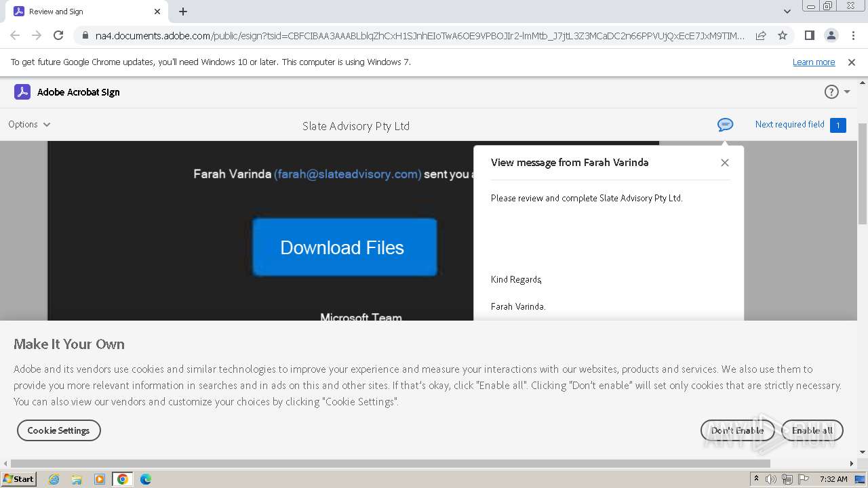Viewport: 868px width, 488px height.
Task: Click the 'Make It Your Own' heading
Action: (69, 344)
